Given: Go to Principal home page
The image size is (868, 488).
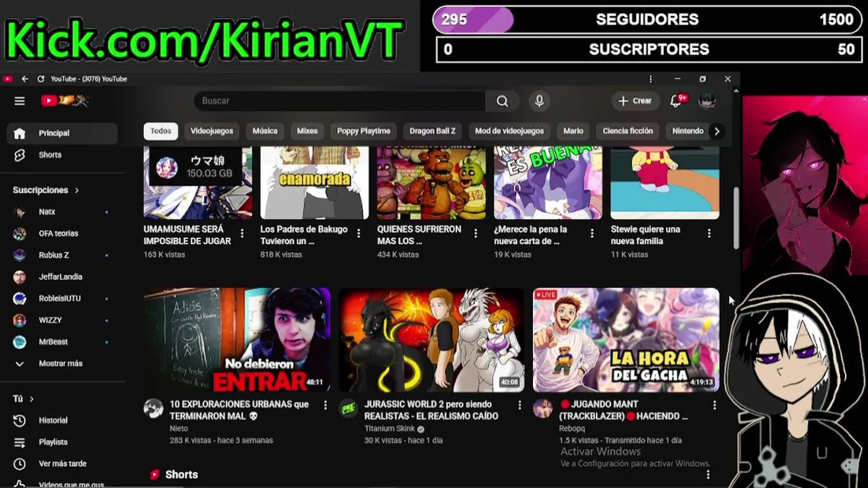Looking at the screenshot, I should (x=62, y=134).
